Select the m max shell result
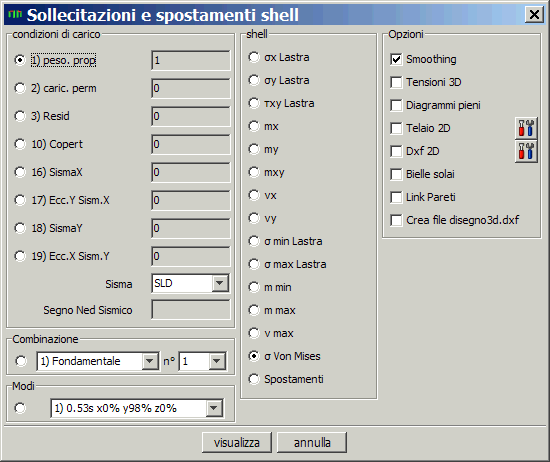 coord(254,310)
